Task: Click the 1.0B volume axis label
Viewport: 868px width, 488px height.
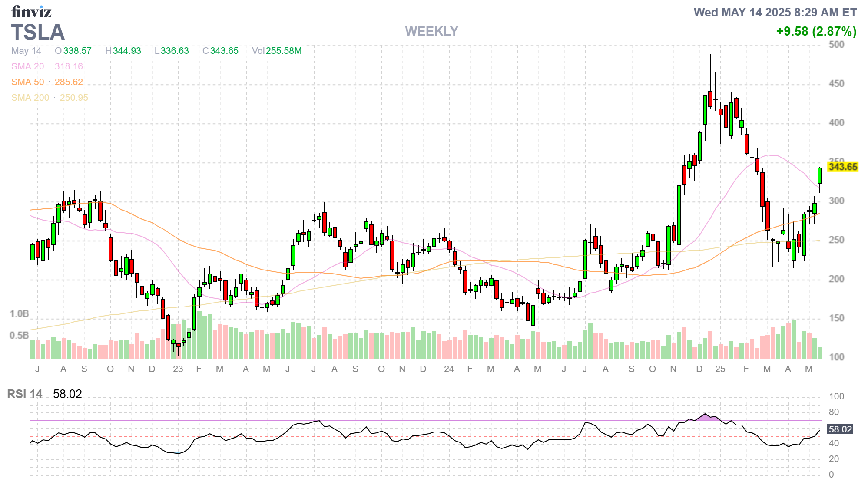Action: coord(19,313)
